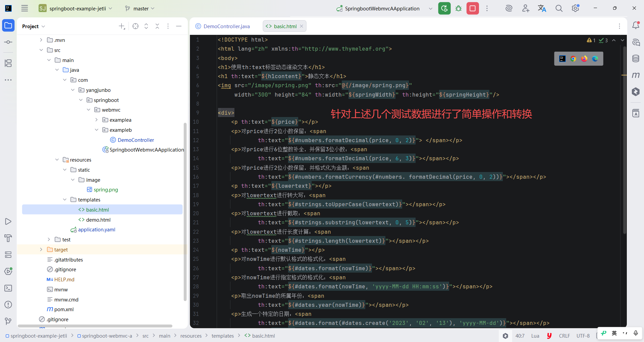Open IDE settings gear icon
Screen dimensions: 644x342
click(576, 8)
